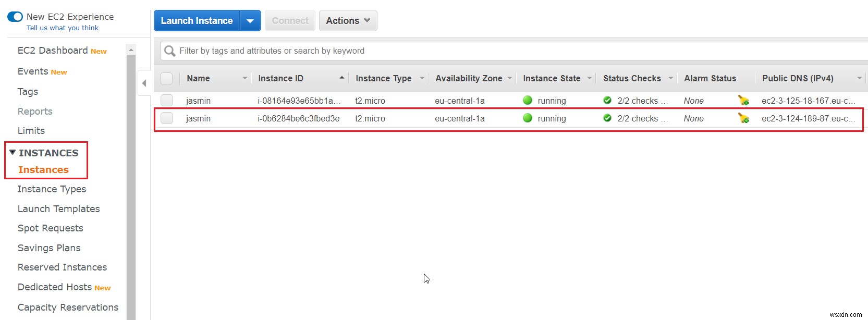Open Public DNS (IPv4) column dropdown arrow
The image size is (868, 320).
coord(859,78)
